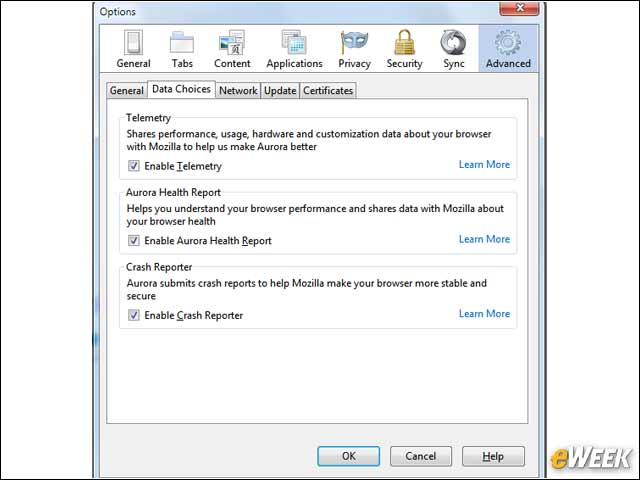Switch to the Certificates sub-tab
The image size is (640, 480).
pos(328,91)
